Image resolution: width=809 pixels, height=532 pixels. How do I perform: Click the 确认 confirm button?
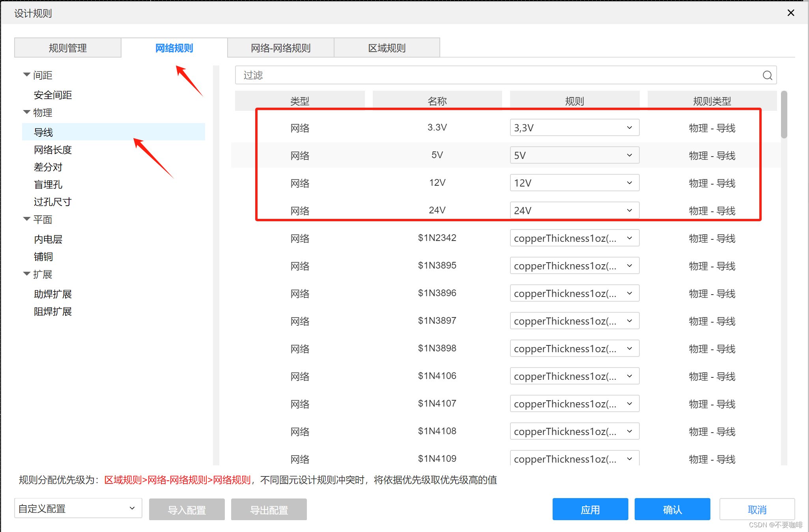tap(672, 510)
